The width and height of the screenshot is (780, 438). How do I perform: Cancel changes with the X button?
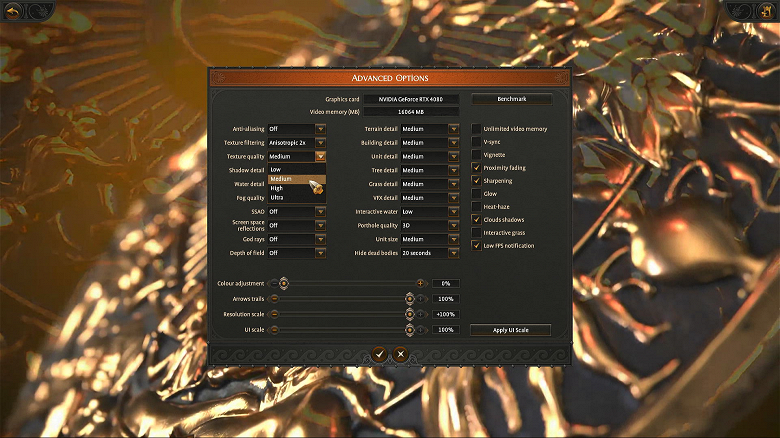pyautogui.click(x=400, y=354)
